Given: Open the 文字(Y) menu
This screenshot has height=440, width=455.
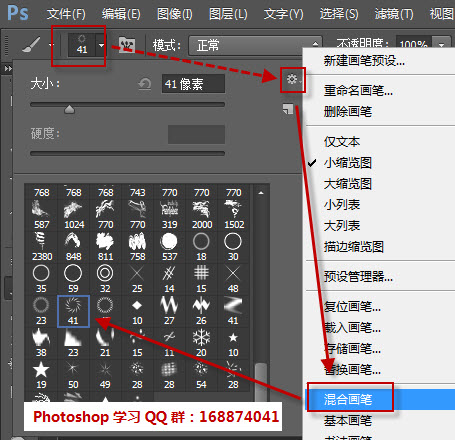Looking at the screenshot, I should pyautogui.click(x=284, y=14).
